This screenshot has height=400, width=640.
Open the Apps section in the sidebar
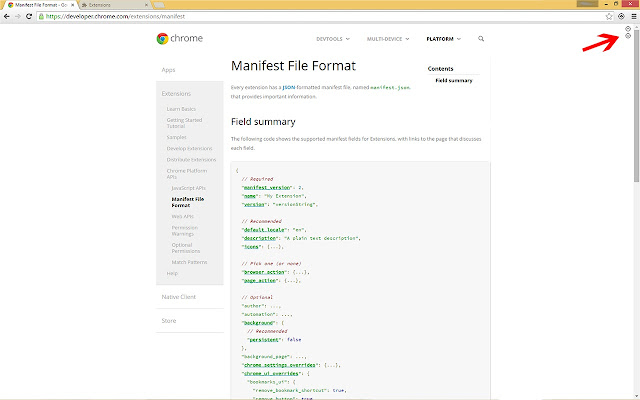coord(168,70)
